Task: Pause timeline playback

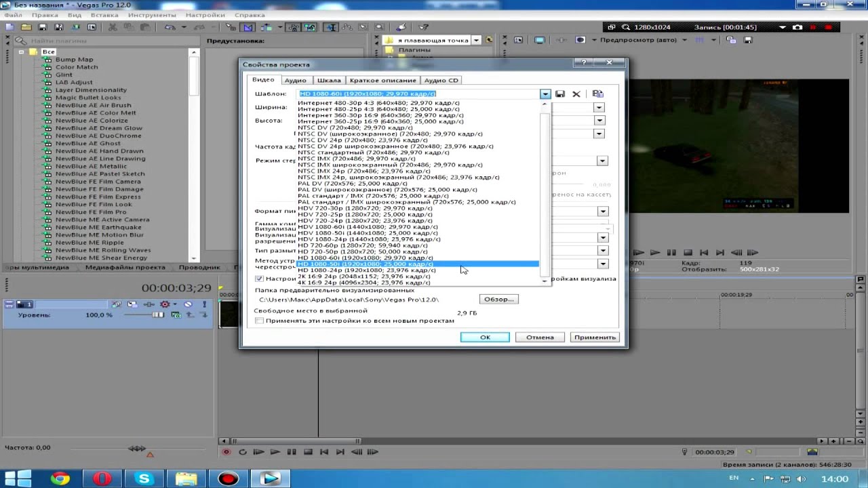Action: 292,452
